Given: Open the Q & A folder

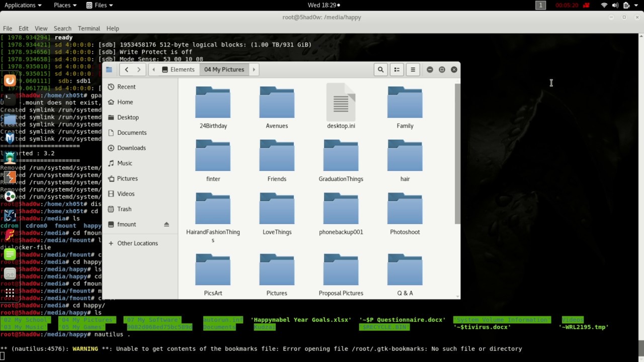Looking at the screenshot, I should click(405, 275).
